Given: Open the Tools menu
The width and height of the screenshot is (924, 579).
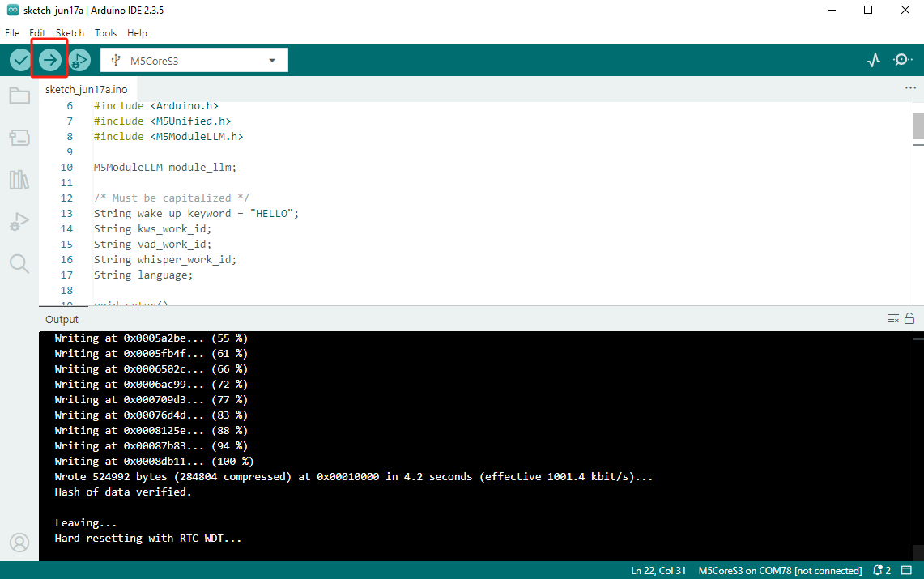Looking at the screenshot, I should coord(105,33).
